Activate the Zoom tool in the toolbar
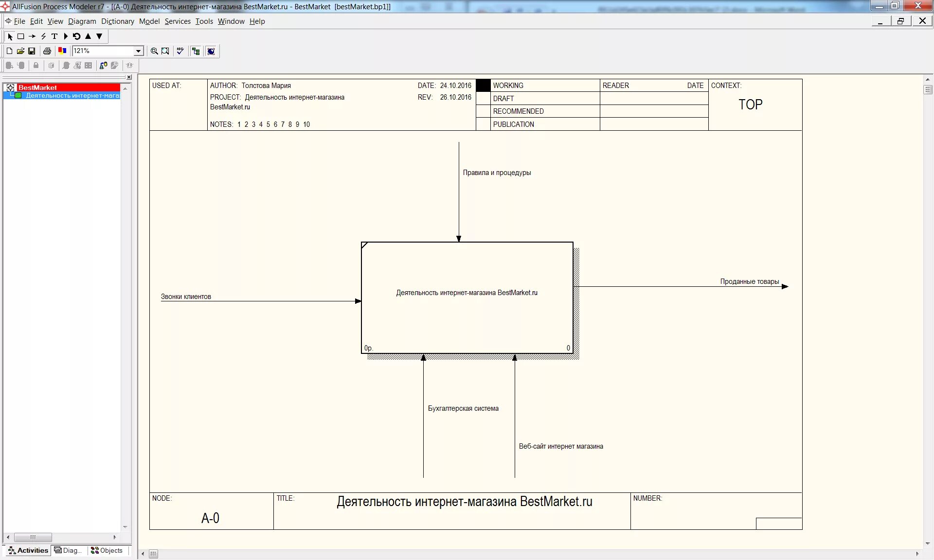The width and height of the screenshot is (934, 560). 154,51
